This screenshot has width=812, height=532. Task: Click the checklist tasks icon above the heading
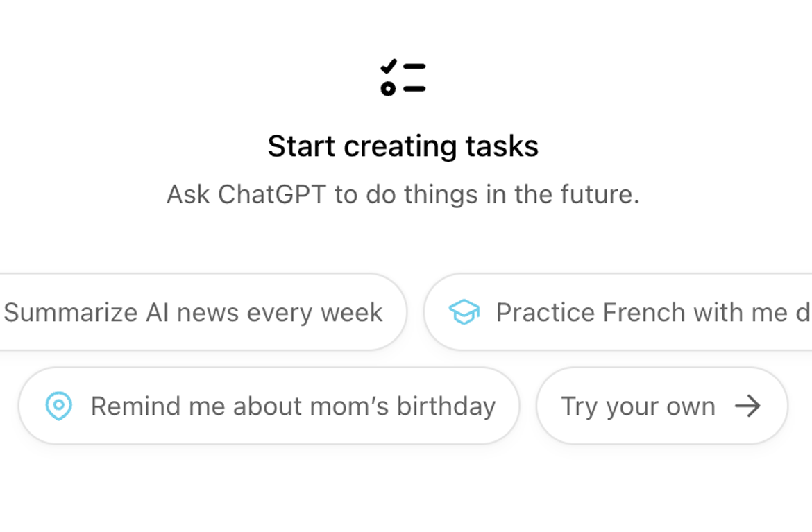(403, 75)
